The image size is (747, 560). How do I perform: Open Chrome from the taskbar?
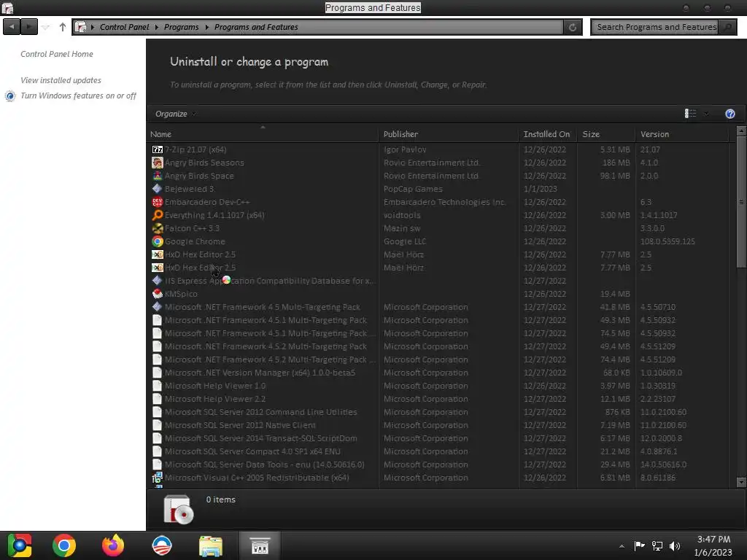coord(64,545)
